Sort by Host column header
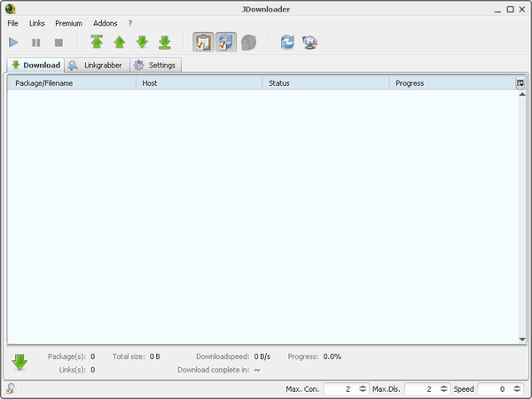This screenshot has width=532, height=399. pos(199,83)
